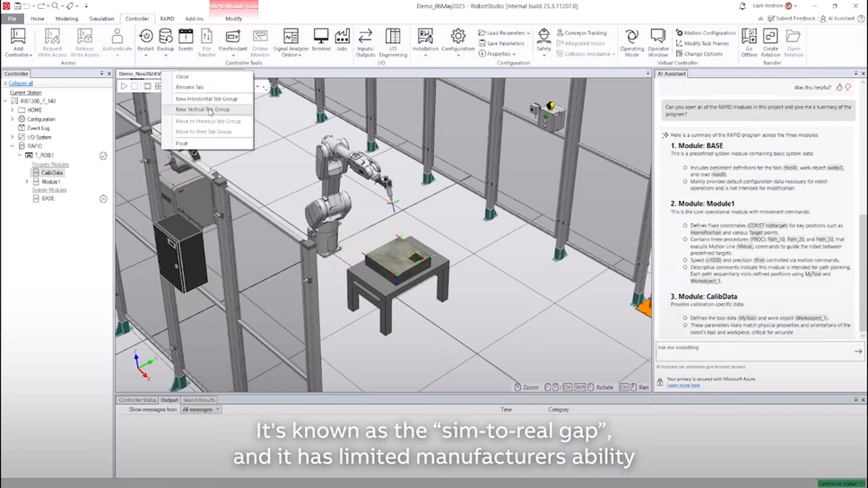Click the Create Relation icon
The image size is (868, 488).
770,37
